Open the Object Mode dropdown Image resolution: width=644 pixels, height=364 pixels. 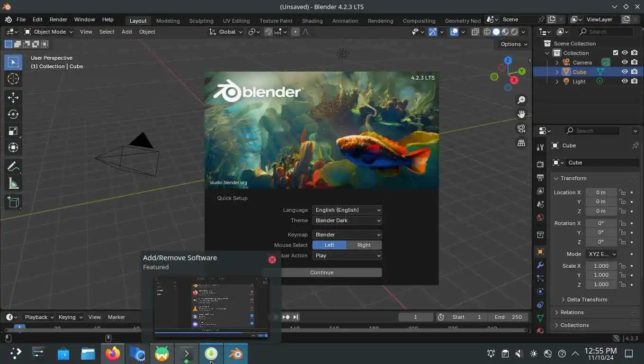click(48, 32)
